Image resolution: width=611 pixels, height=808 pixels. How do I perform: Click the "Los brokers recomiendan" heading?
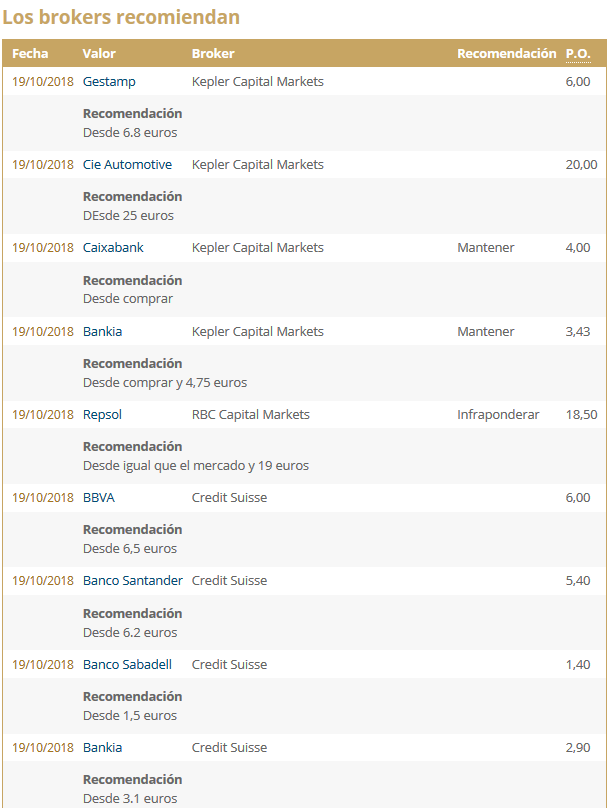tap(121, 18)
